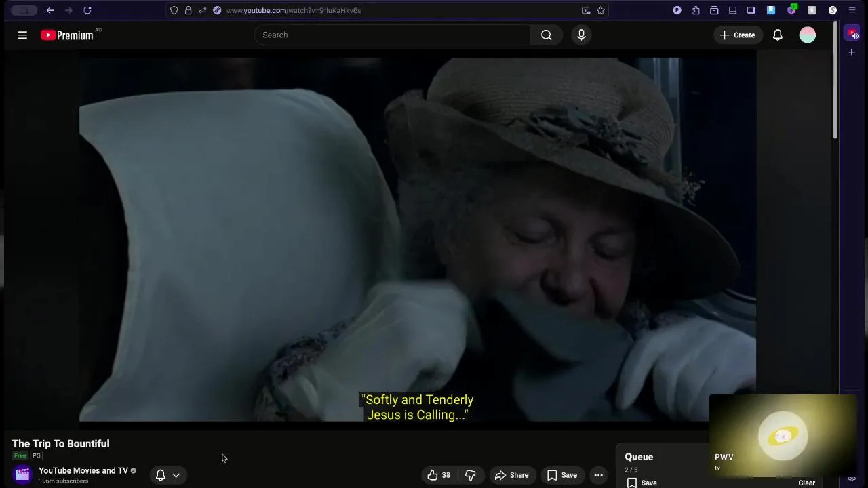The width and height of the screenshot is (868, 488).
Task: Click the monitor-shaped toolbar icon
Action: click(732, 10)
